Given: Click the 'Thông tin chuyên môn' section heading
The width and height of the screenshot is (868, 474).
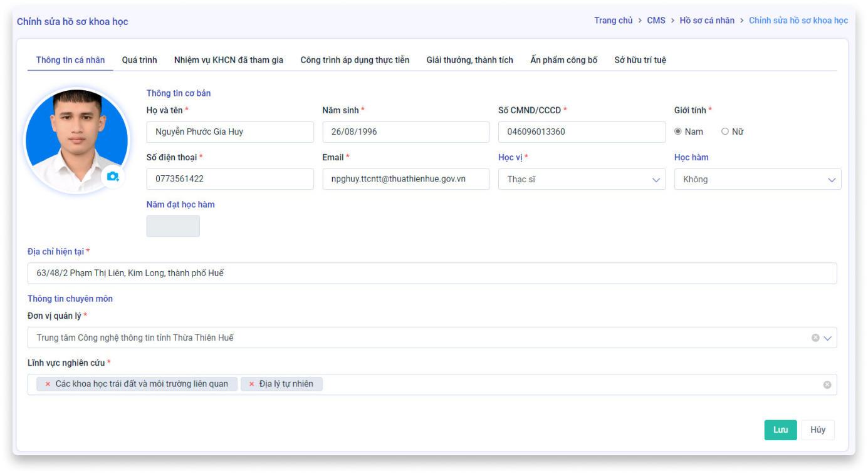Looking at the screenshot, I should [x=70, y=299].
